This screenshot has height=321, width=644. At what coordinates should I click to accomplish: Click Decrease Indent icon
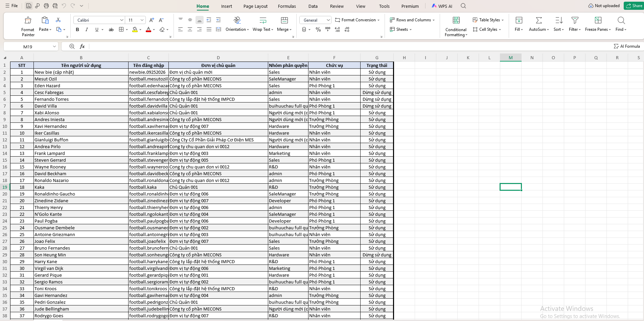[x=209, y=20]
